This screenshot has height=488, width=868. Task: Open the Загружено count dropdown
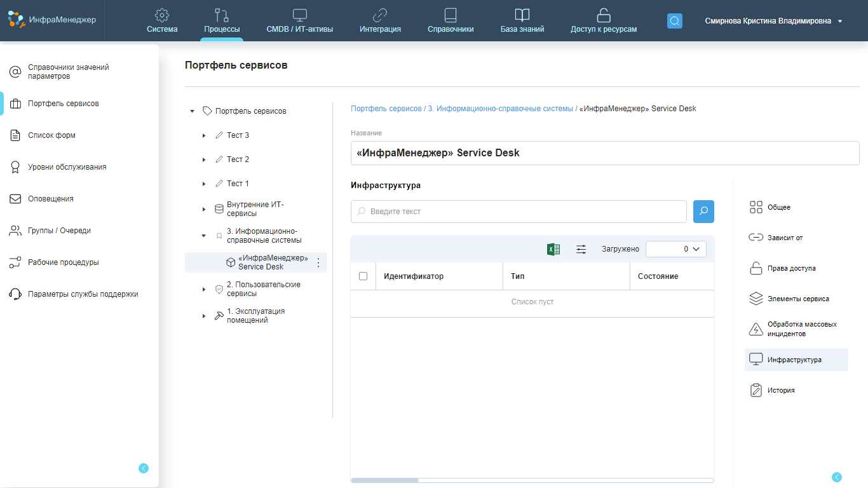pyautogui.click(x=676, y=249)
